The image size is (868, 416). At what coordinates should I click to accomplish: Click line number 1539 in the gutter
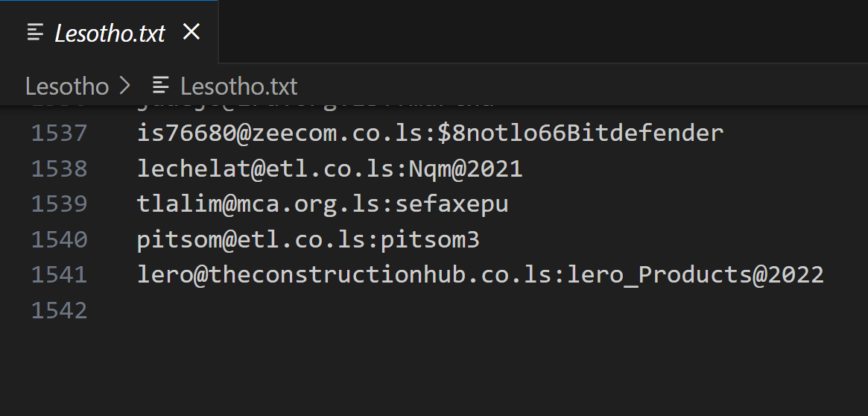pos(60,204)
